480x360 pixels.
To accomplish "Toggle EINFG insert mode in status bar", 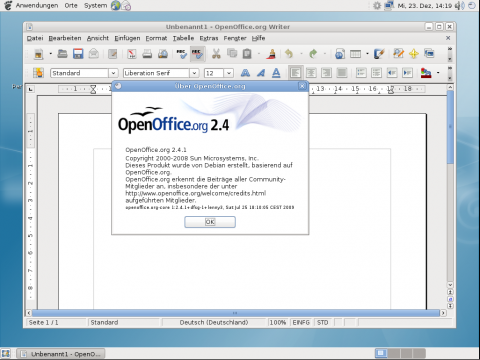I will 301,323.
